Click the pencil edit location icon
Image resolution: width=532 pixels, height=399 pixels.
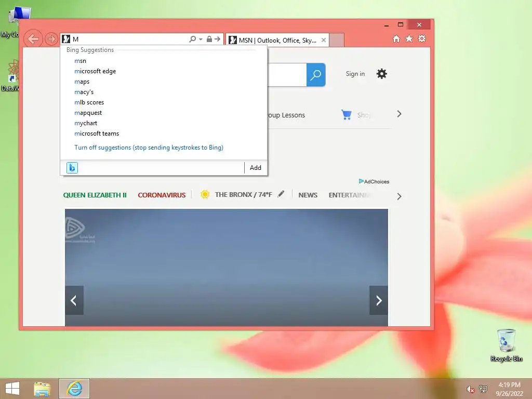click(x=281, y=194)
